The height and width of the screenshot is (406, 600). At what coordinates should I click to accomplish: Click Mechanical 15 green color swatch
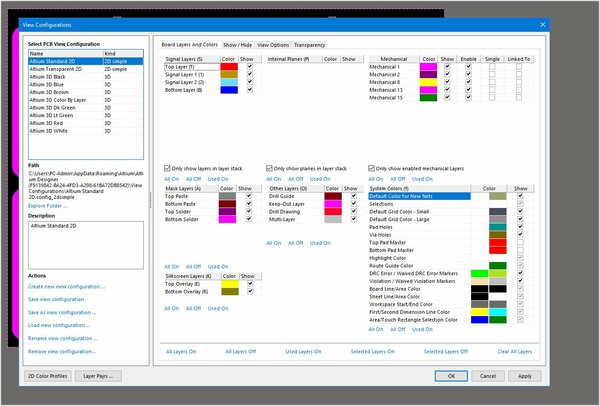coord(428,98)
